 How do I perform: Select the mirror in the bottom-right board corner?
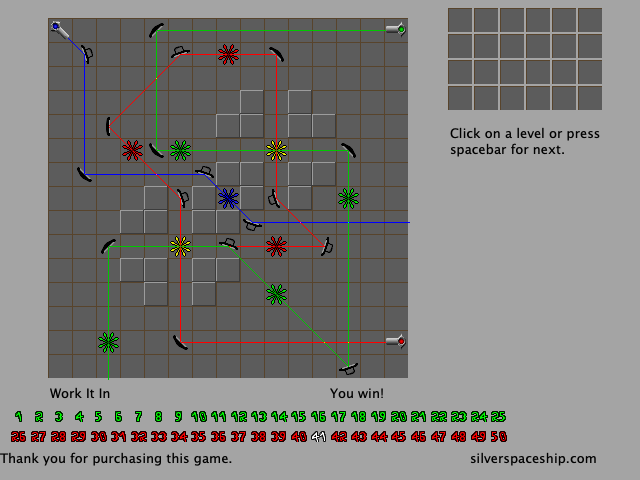349,369
